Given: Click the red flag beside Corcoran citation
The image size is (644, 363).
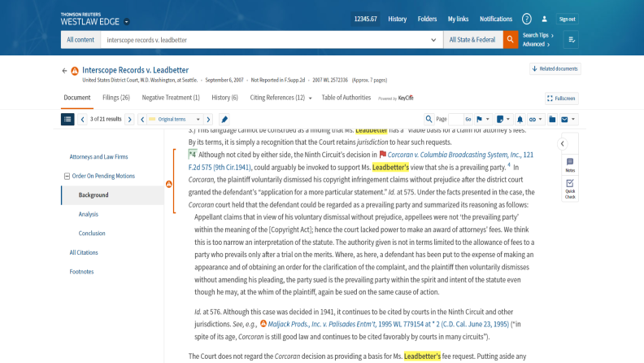Looking at the screenshot, I should tap(383, 155).
